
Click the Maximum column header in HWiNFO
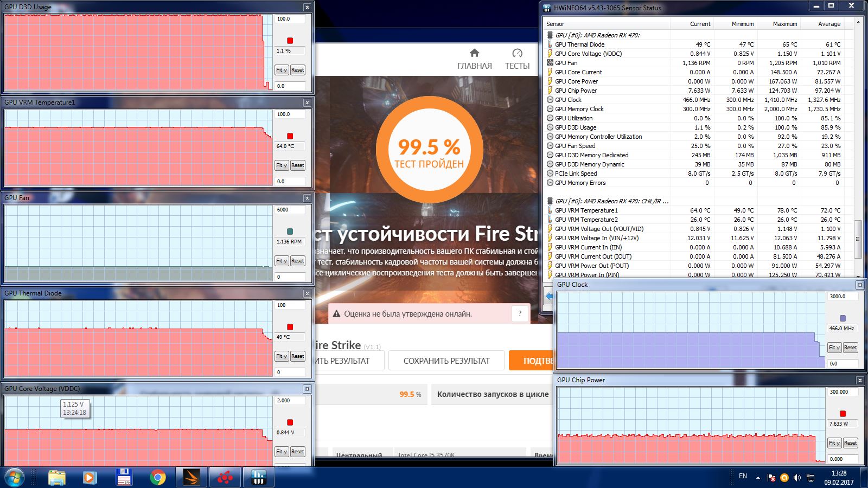tap(779, 24)
